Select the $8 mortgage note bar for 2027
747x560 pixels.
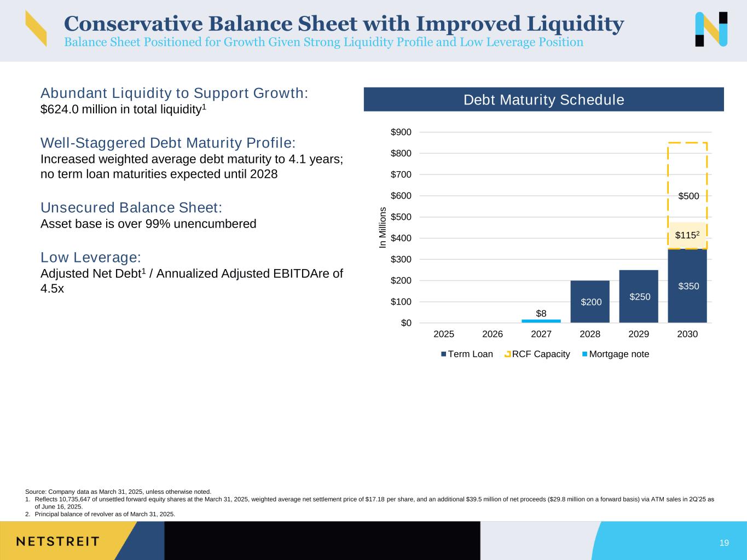click(541, 321)
